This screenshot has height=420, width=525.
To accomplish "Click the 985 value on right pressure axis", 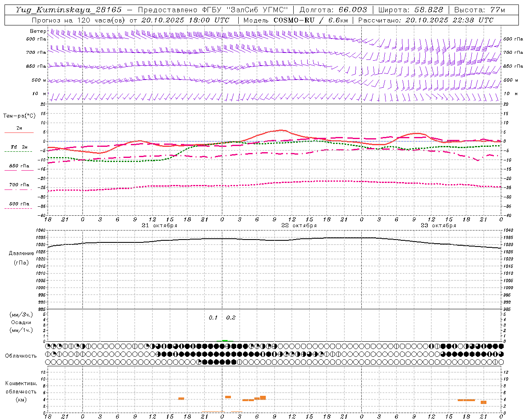I will click(x=507, y=309).
